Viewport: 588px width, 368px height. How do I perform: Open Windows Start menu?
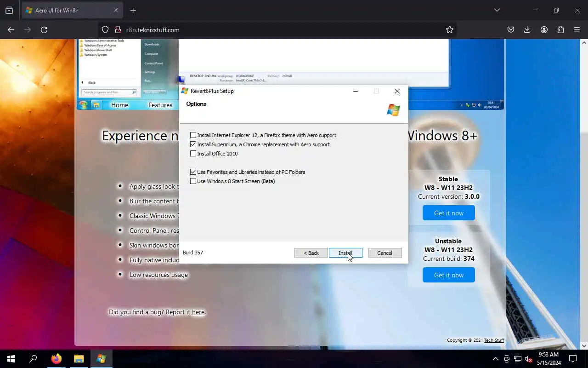point(11,359)
